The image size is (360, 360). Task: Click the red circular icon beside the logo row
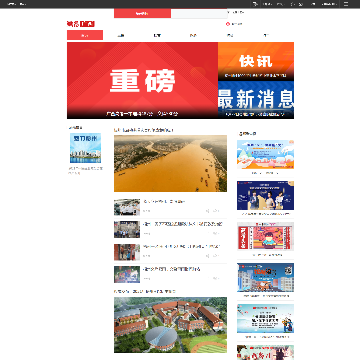[x=228, y=24]
